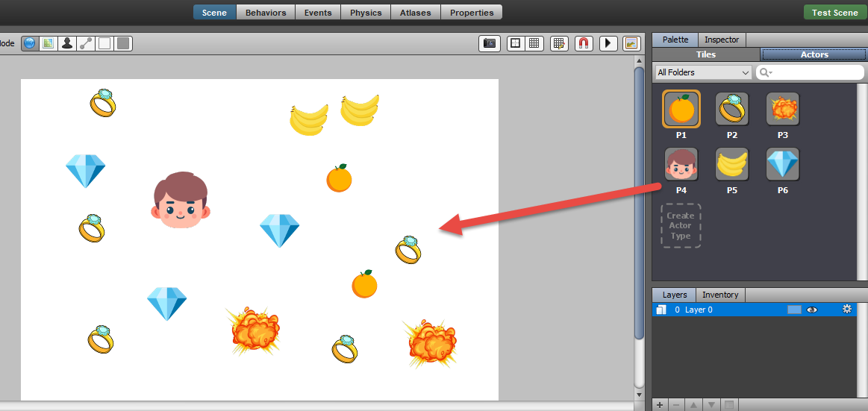The height and width of the screenshot is (411, 868).
Task: Select the P2 ring actor in palette
Action: pos(732,109)
